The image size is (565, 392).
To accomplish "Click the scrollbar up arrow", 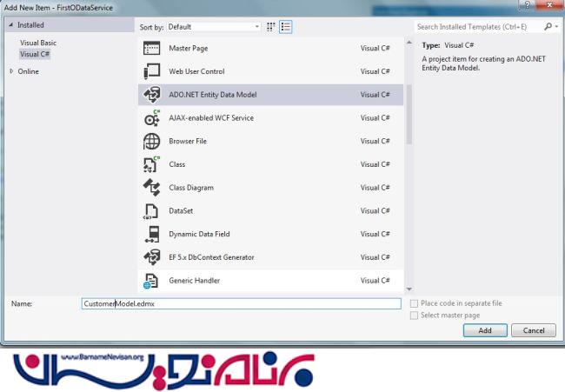I will (409, 42).
